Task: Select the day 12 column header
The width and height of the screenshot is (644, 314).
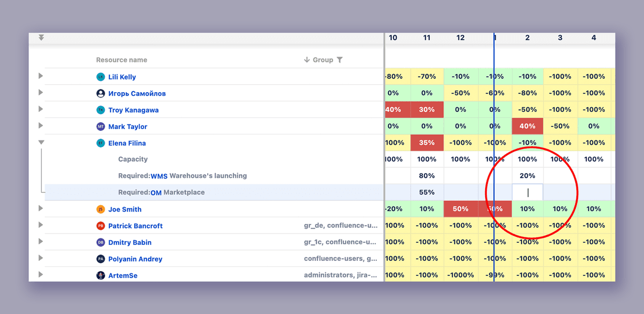Action: tap(460, 38)
